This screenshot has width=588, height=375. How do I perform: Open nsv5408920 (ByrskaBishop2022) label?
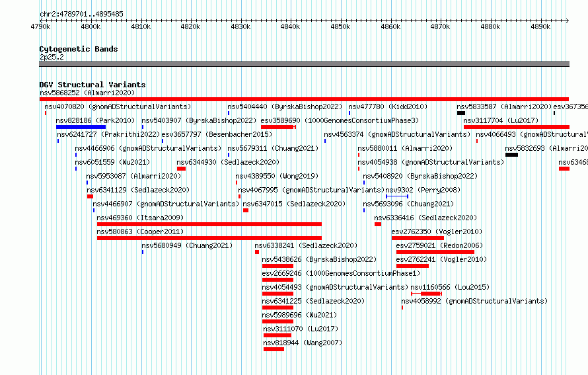(420, 176)
